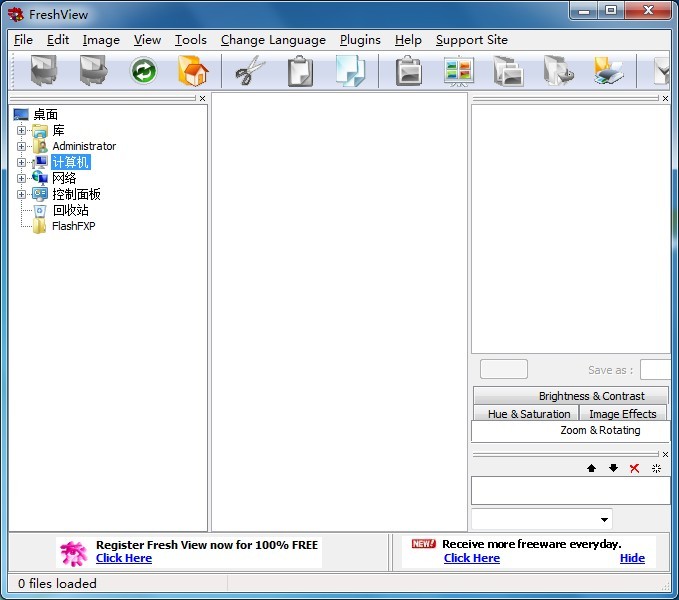The height and width of the screenshot is (600, 679).
Task: Expand the 网络 tree node
Action: (21, 178)
